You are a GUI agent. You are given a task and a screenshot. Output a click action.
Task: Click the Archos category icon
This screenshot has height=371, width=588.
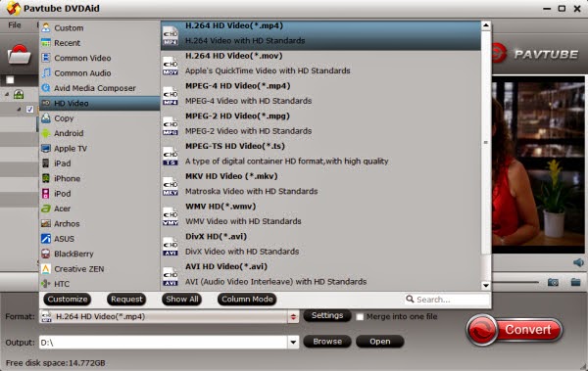pos(46,223)
